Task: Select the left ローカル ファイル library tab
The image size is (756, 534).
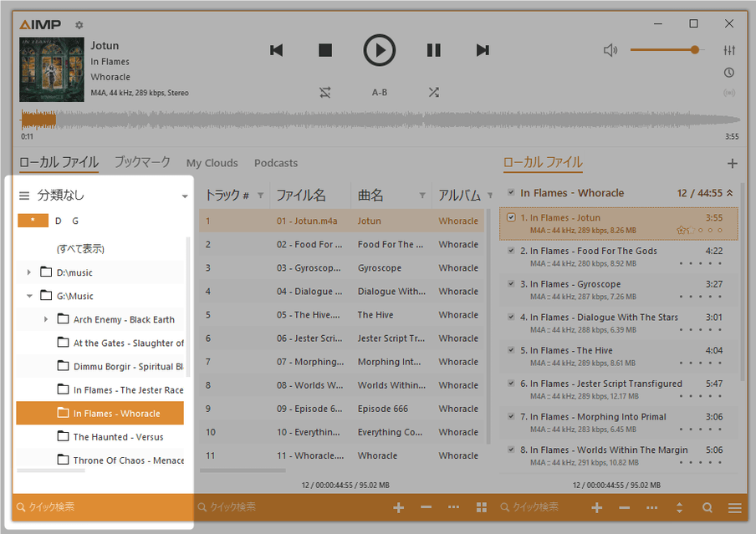Action: [59, 162]
